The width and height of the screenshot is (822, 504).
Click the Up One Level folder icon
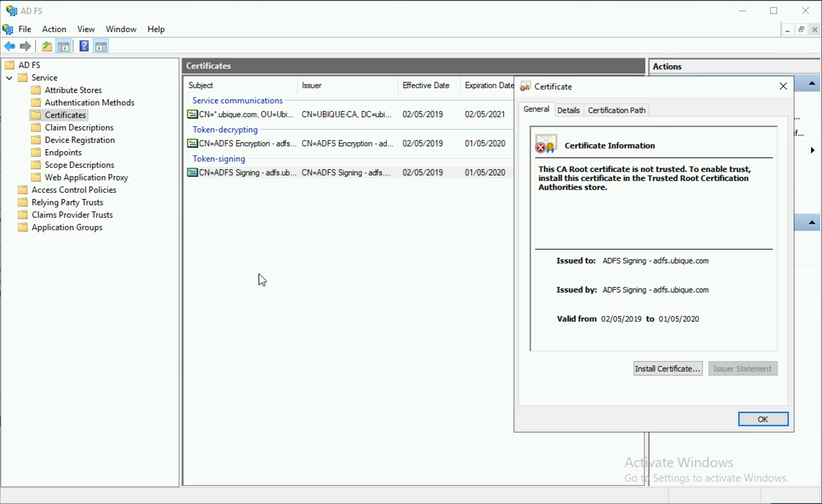click(x=46, y=46)
